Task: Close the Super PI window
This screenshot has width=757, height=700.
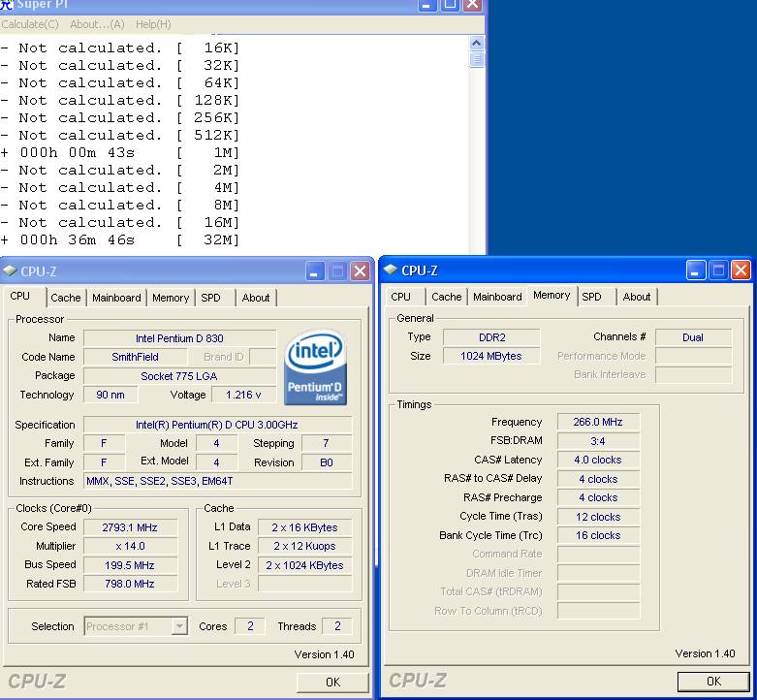Action: (x=472, y=4)
